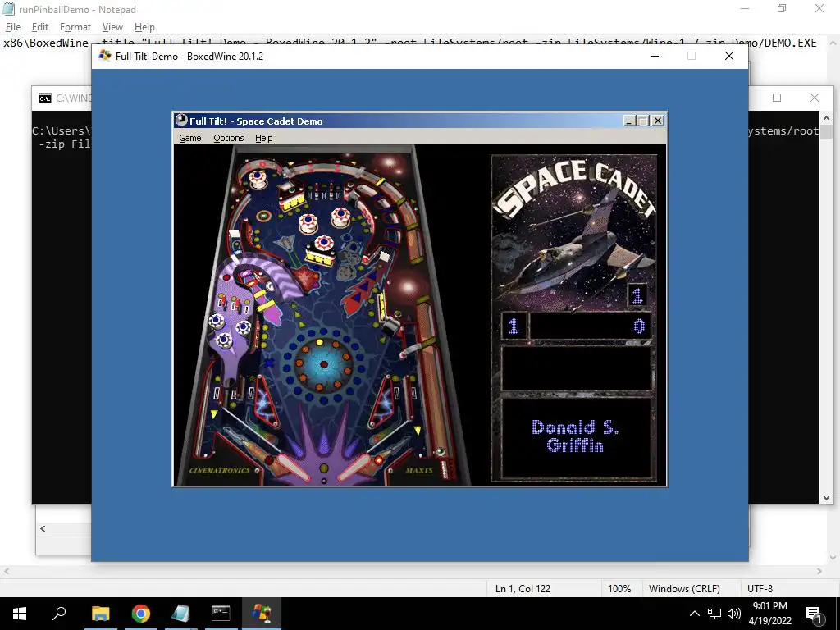Open Notepad's View menu
Image resolution: width=840 pixels, height=630 pixels.
[112, 27]
